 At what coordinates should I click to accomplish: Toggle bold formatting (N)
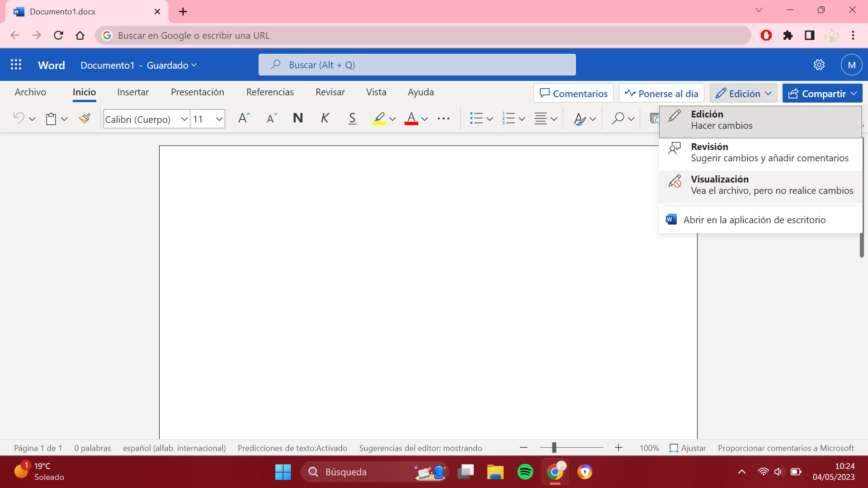click(x=297, y=118)
